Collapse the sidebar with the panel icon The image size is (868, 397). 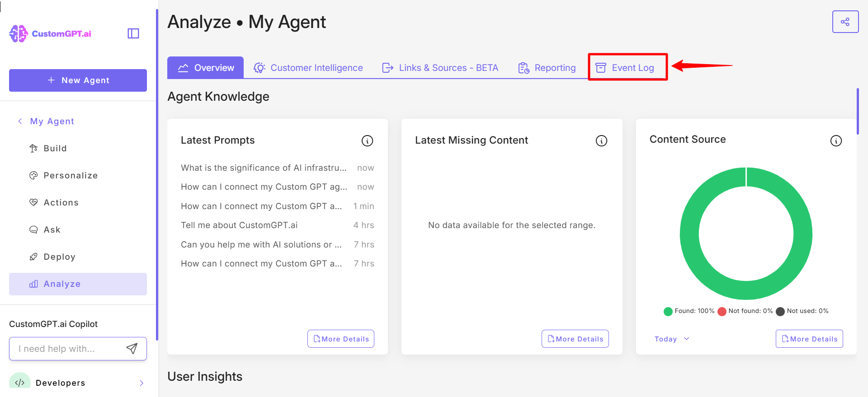pos(133,33)
